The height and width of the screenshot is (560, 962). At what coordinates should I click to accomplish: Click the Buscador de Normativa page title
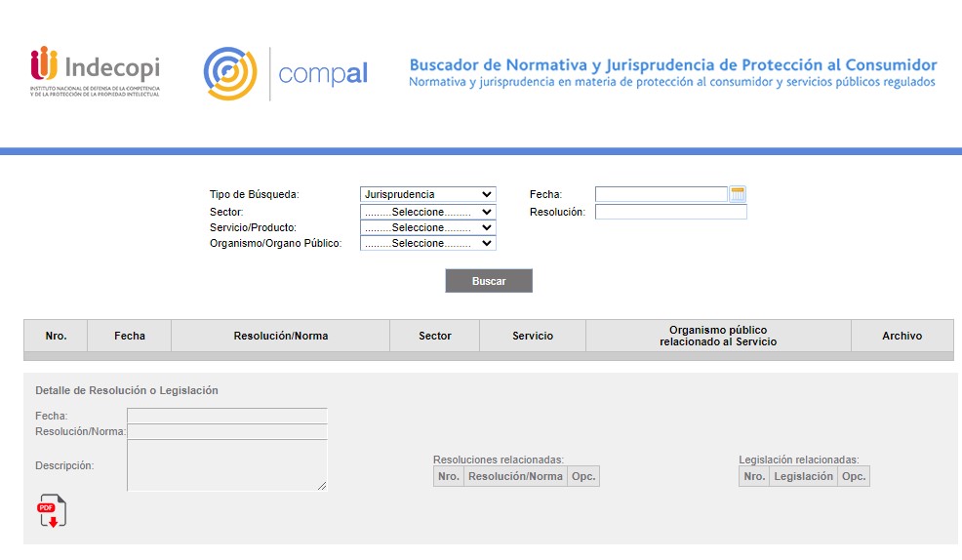click(672, 65)
